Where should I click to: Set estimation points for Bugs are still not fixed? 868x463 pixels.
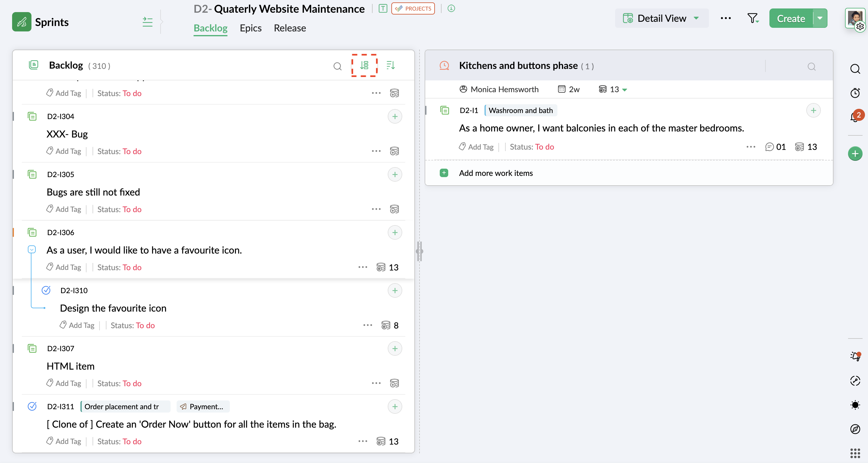(394, 209)
